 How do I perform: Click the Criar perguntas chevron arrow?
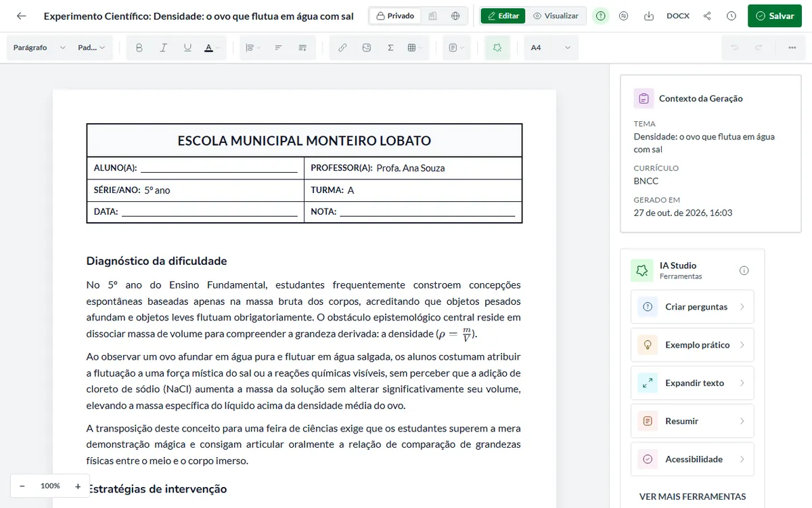tap(742, 307)
